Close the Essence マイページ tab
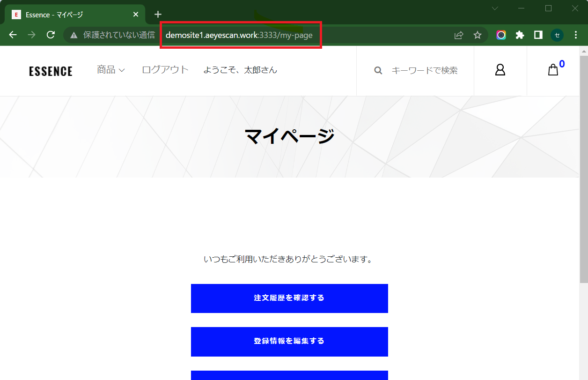Screen dimensions: 588x380 pyautogui.click(x=136, y=15)
